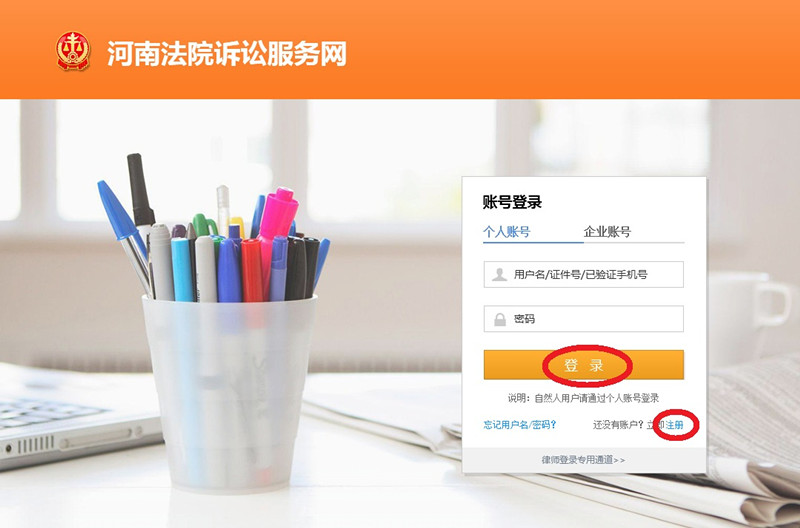Click the padlock icon in the password field
Viewport: 800px width, 528px height.
pos(500,319)
